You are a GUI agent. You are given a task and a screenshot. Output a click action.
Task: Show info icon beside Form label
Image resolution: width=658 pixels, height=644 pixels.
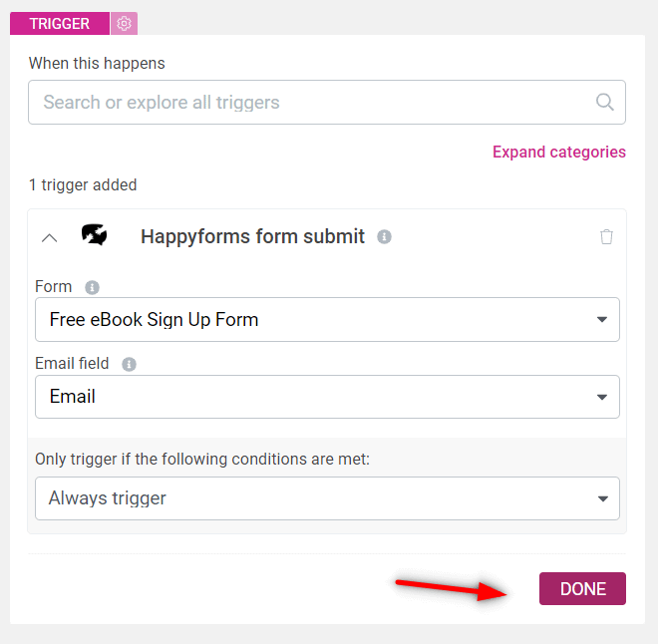click(92, 288)
